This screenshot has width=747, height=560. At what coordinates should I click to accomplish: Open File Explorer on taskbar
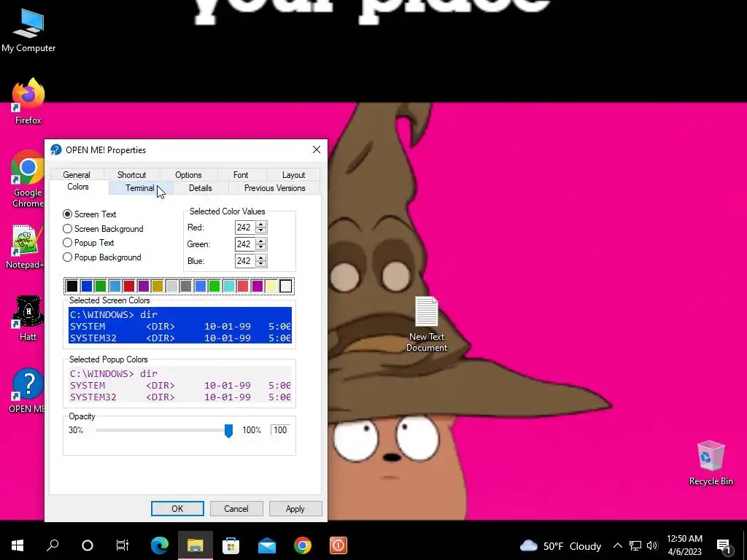[196, 545]
